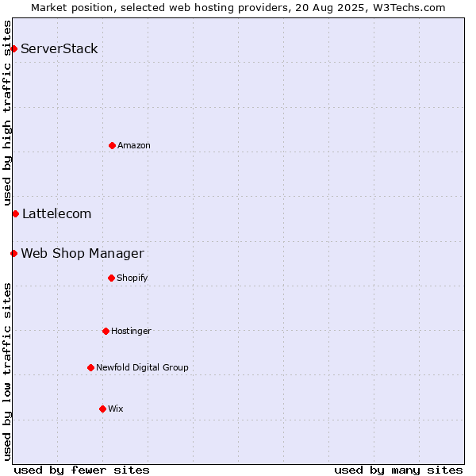Click the red Amazon data point
Screen dimensions: 476x476
point(112,146)
